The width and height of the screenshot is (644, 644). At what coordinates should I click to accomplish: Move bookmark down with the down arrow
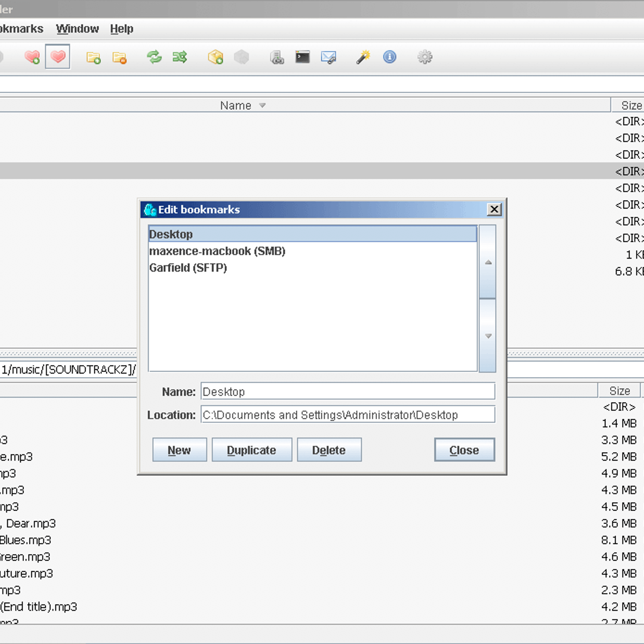(488, 336)
